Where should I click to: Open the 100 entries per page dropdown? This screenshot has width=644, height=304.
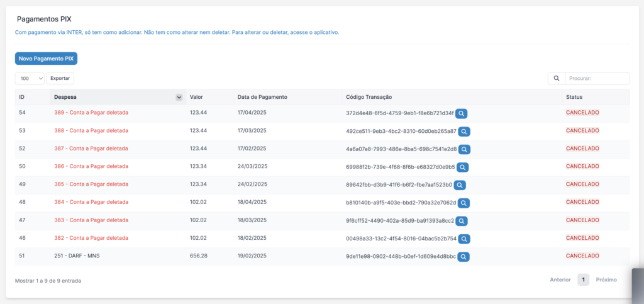30,79
